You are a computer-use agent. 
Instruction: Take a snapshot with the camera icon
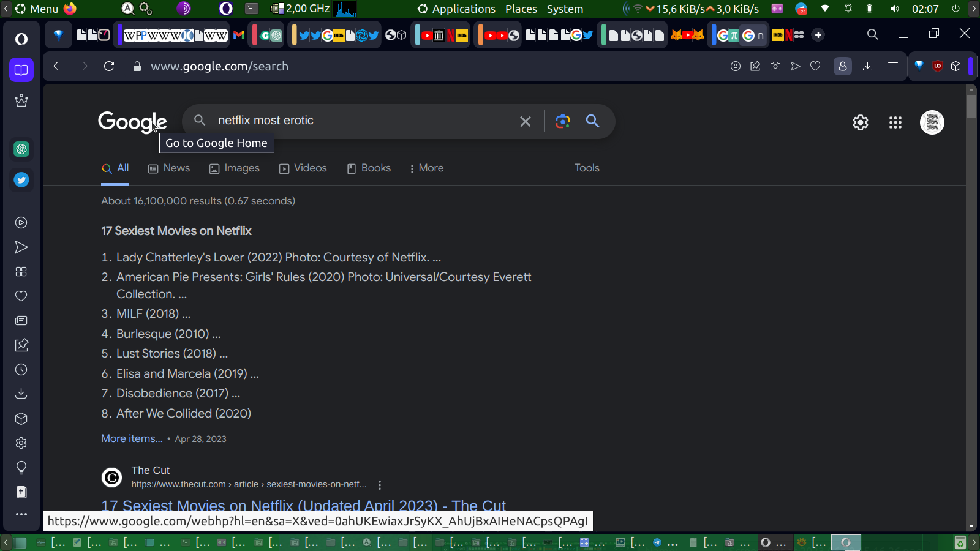coord(775,66)
